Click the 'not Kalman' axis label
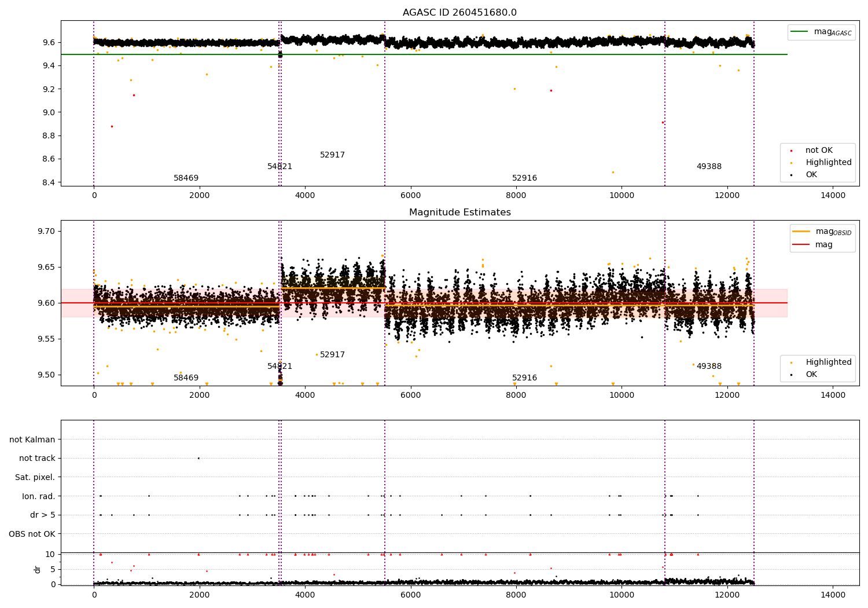Image resolution: width=868 pixels, height=608 pixels. tap(32, 440)
